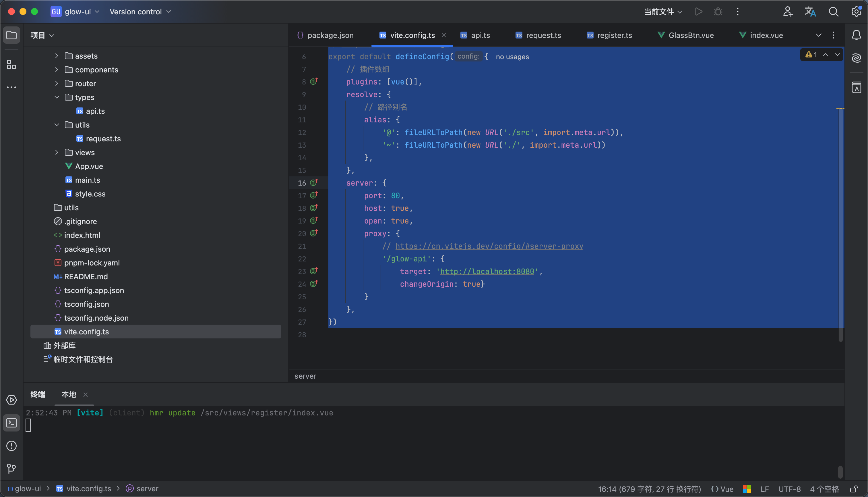868x497 pixels.
Task: Open the Services tool window icon
Action: tap(11, 400)
